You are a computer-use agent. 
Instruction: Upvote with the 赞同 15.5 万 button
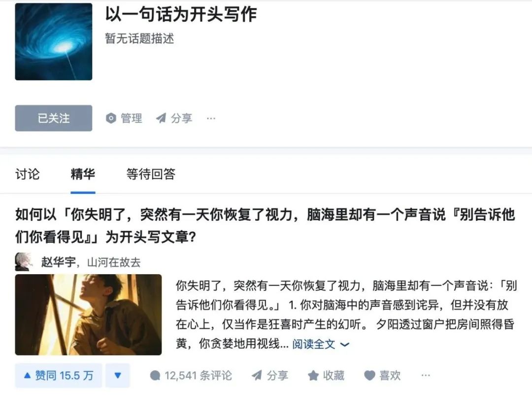point(58,375)
